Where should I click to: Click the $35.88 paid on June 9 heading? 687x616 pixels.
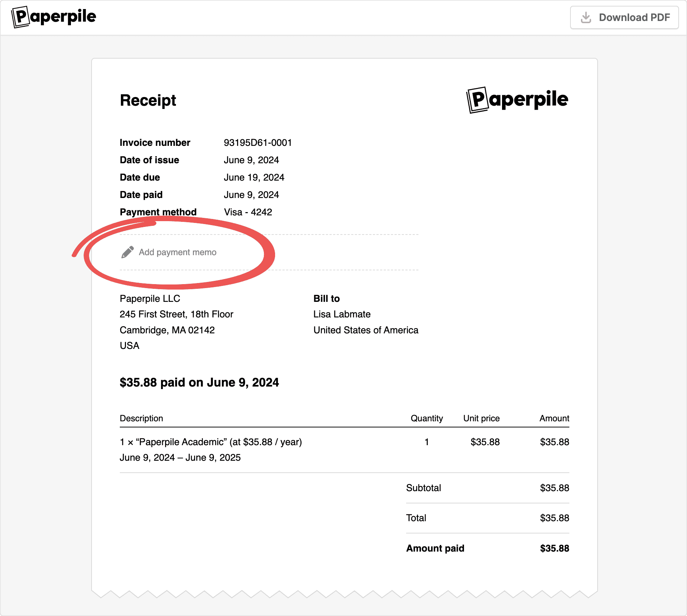[199, 383]
